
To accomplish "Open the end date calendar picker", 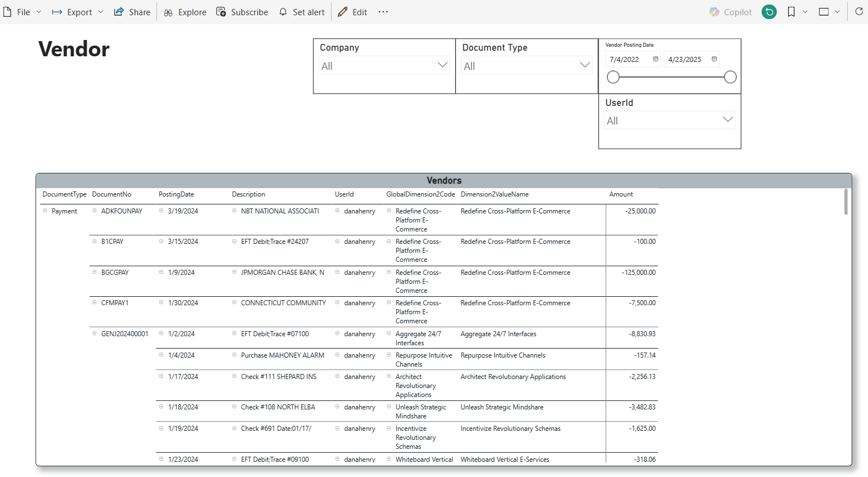I will [x=714, y=59].
